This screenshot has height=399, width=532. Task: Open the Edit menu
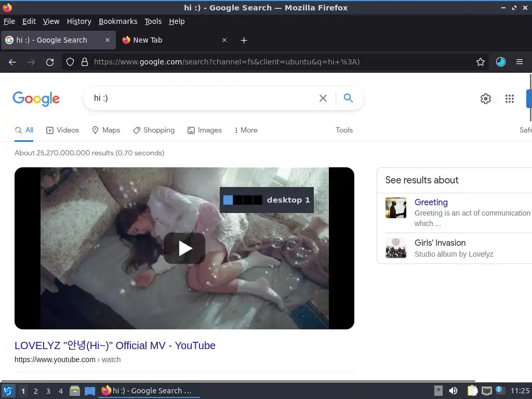[29, 21]
